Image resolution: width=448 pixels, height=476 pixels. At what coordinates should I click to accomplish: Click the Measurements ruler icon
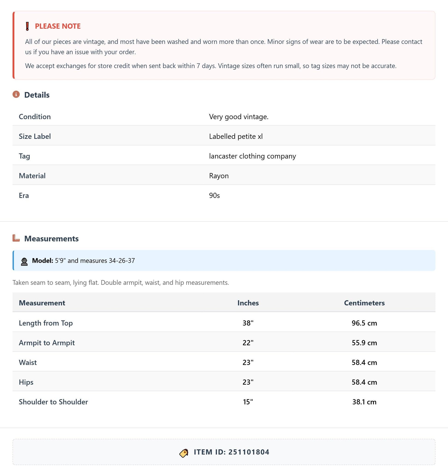pos(16,238)
